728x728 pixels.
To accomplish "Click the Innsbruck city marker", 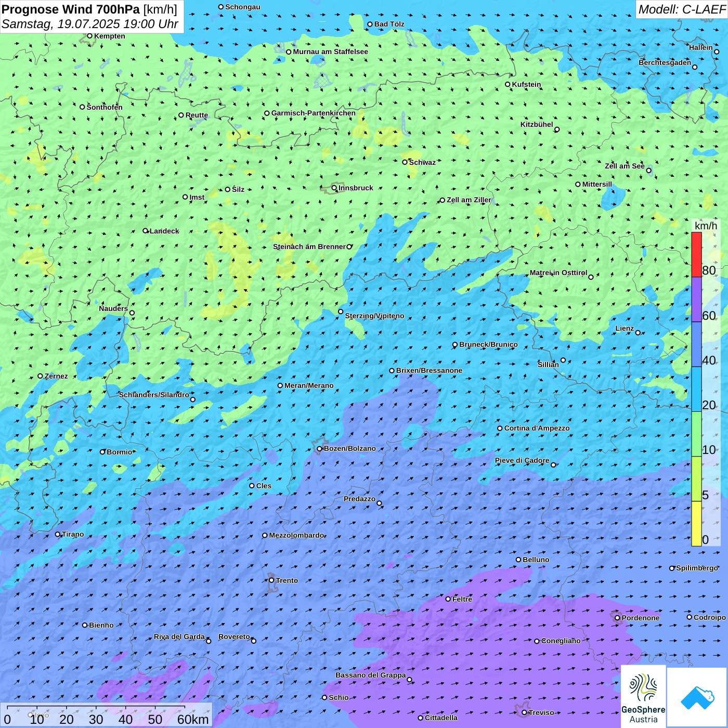I will point(334,188).
